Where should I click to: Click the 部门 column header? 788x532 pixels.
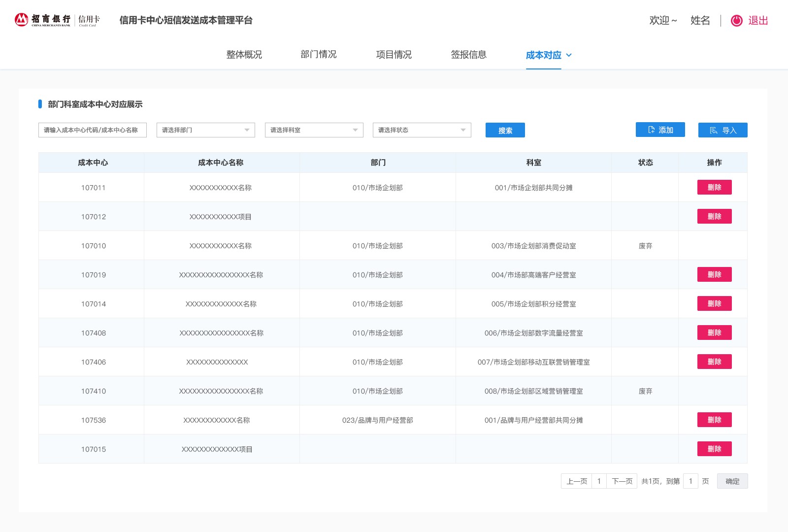point(378,163)
